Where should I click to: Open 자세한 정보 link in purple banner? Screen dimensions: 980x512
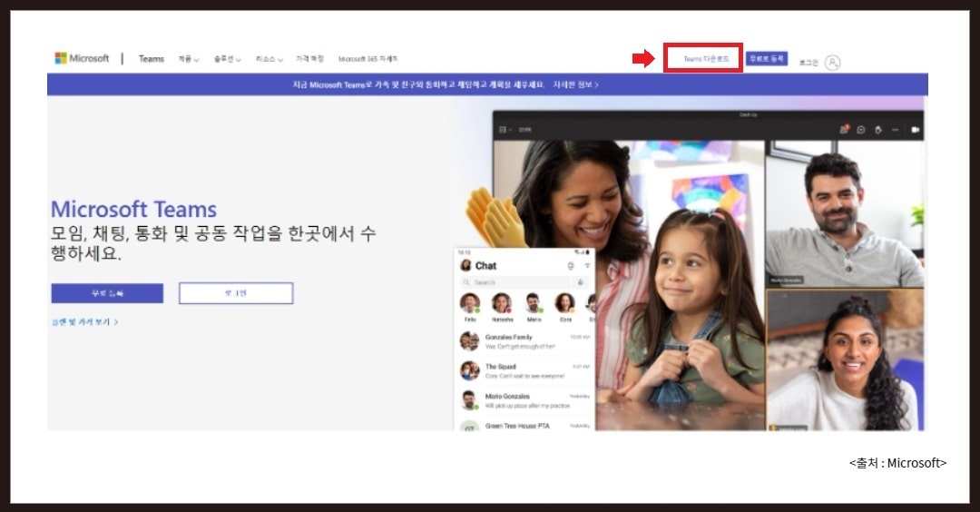(x=575, y=84)
